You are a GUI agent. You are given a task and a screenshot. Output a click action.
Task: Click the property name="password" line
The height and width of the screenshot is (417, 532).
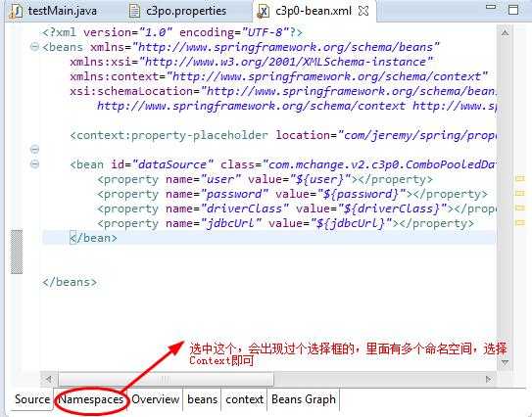[293, 194]
